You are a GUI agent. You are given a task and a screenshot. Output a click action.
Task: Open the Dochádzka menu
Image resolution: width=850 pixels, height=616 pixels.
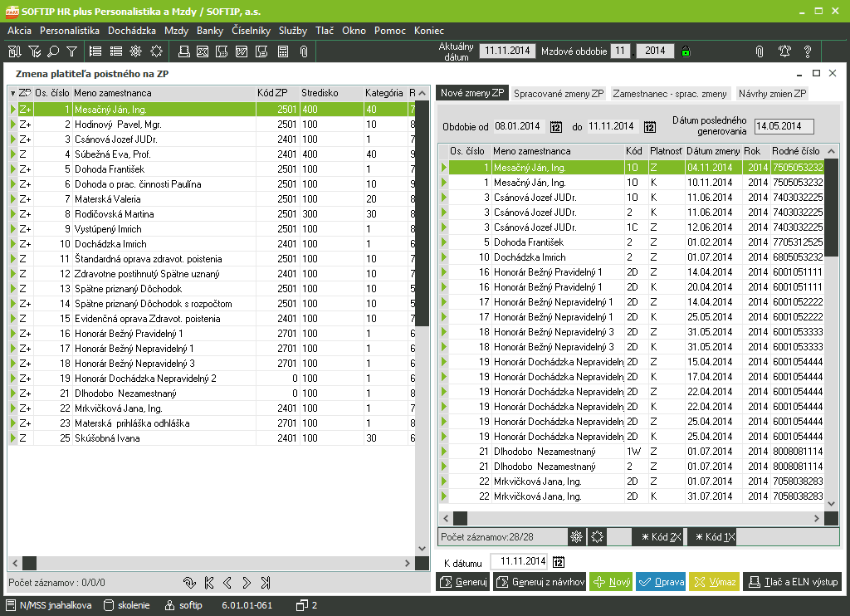point(132,31)
